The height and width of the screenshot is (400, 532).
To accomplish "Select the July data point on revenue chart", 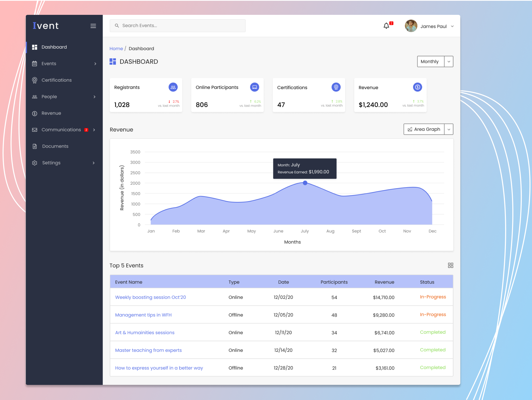I will pos(305,183).
